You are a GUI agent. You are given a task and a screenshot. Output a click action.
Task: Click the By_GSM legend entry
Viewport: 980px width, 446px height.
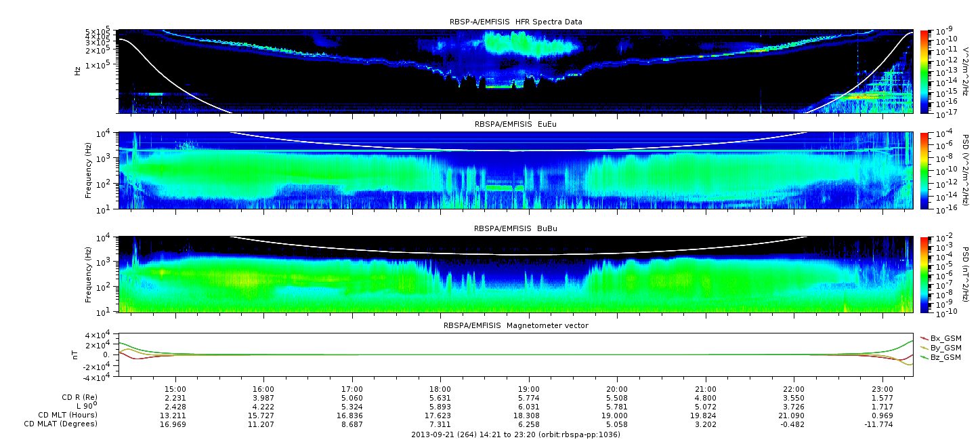(945, 348)
